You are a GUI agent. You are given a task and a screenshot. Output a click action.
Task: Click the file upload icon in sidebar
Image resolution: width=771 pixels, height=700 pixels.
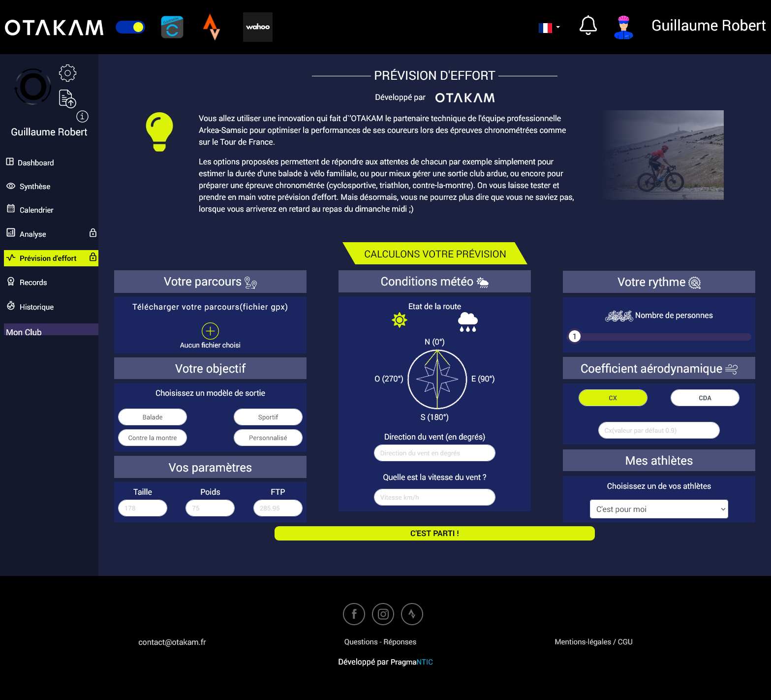67,98
